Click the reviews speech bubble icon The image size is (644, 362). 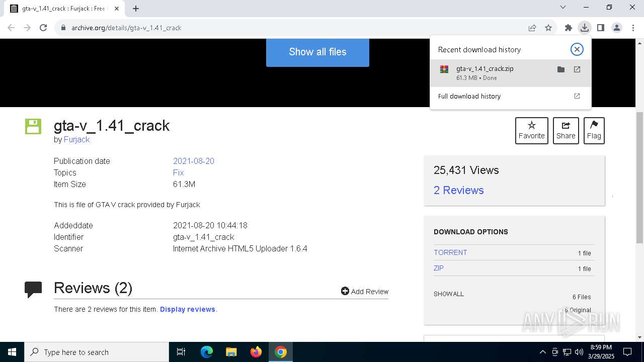click(x=33, y=290)
